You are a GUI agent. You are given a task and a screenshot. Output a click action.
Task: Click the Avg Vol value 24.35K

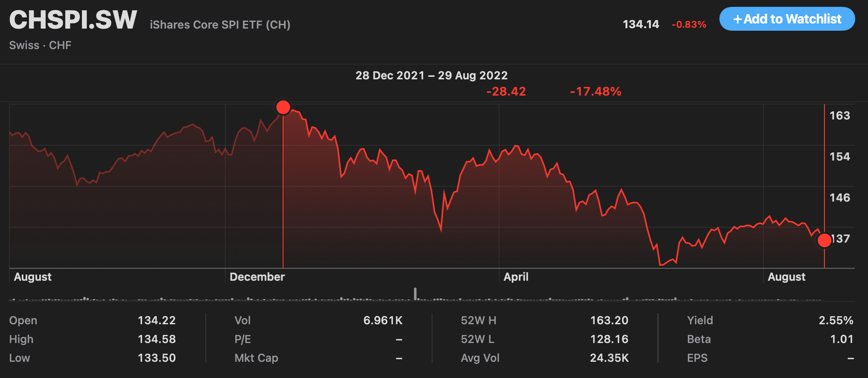point(609,358)
